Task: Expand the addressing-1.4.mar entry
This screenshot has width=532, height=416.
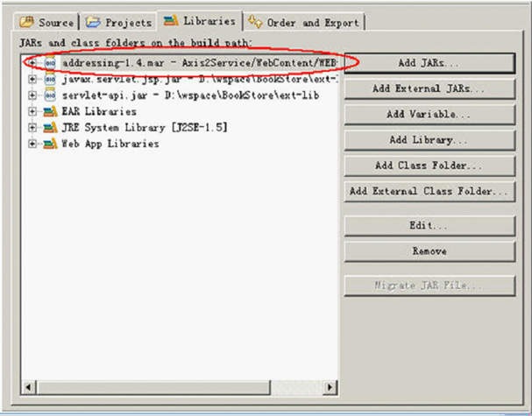Action: [32, 63]
